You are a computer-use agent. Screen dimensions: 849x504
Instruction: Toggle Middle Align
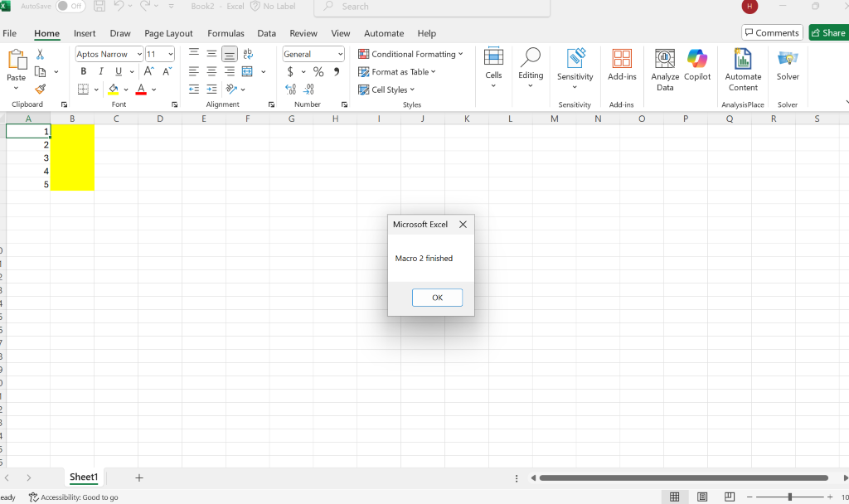point(211,54)
